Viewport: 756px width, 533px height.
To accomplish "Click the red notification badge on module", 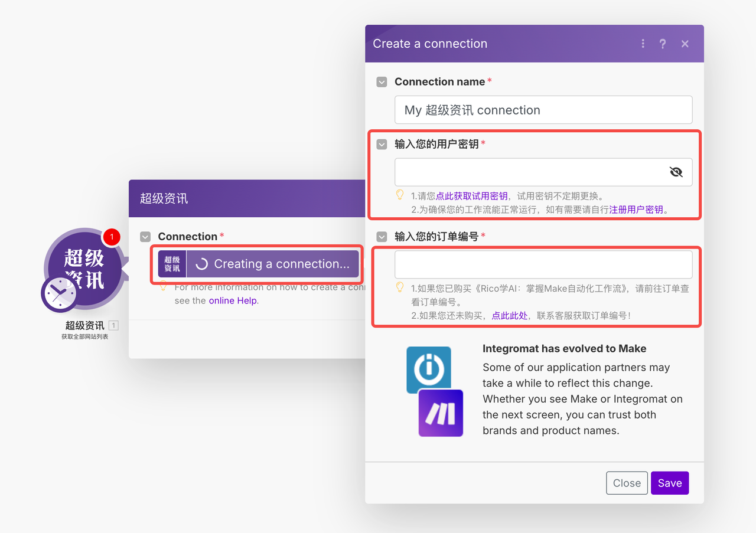I will pyautogui.click(x=111, y=237).
